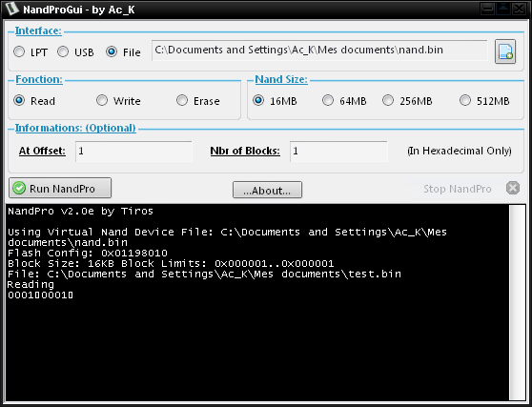Close the NandProGui window
Viewport: 532px width, 407px height.
[519, 9]
